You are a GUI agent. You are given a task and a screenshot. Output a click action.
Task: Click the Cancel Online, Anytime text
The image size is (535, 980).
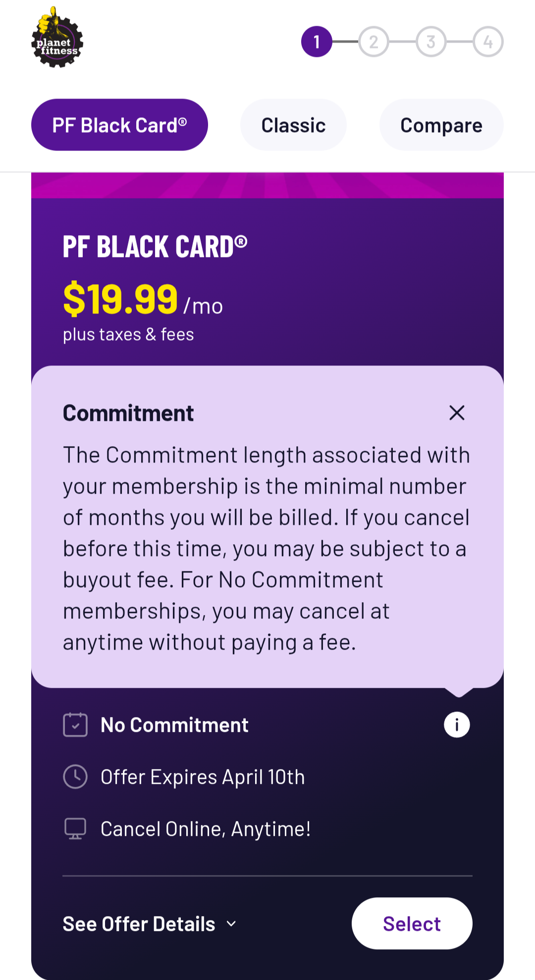206,829
